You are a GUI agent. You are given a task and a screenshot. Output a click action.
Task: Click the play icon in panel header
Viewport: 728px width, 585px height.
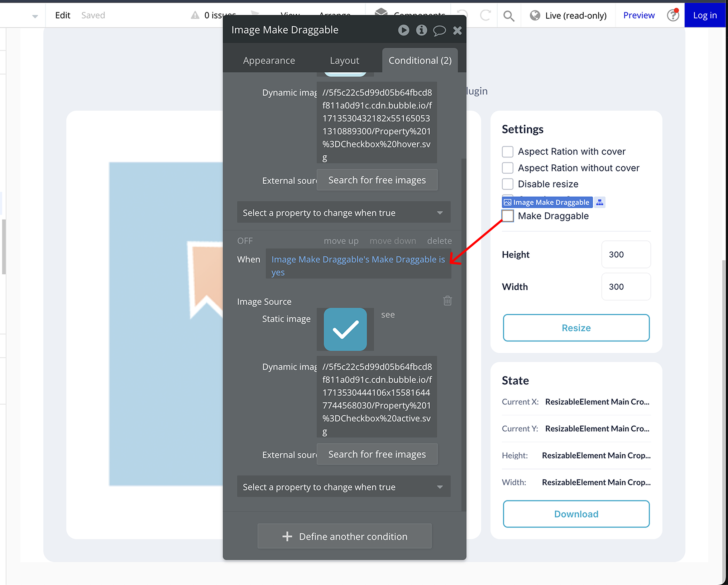[x=403, y=30]
